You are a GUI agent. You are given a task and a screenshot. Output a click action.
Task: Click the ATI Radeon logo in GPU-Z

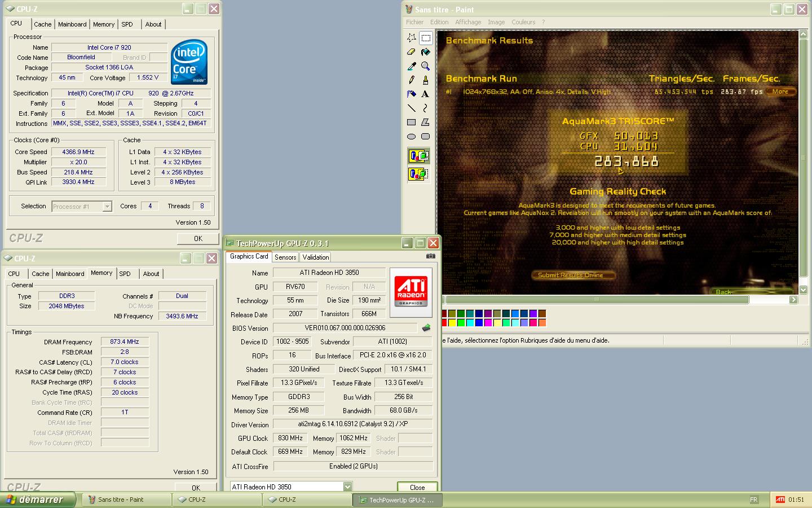[x=411, y=291]
